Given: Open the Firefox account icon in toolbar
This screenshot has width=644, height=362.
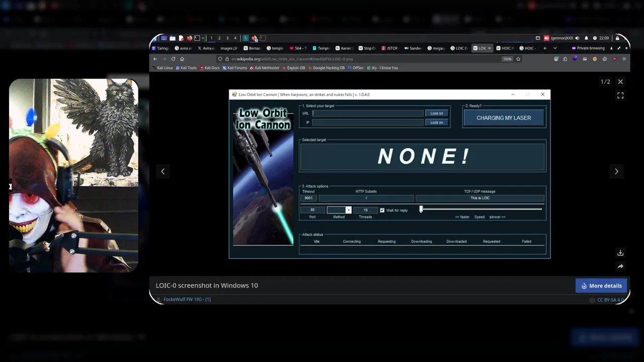Looking at the screenshot, I should [x=556, y=59].
